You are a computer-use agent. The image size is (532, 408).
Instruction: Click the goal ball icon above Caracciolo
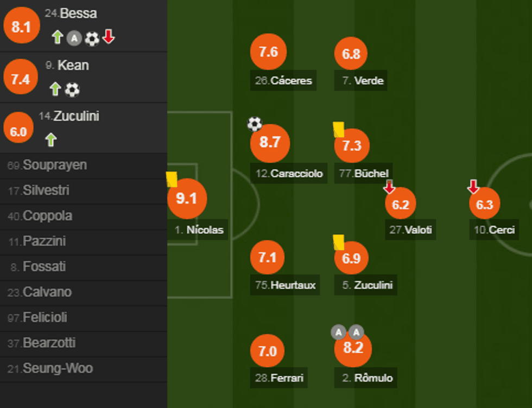[255, 124]
